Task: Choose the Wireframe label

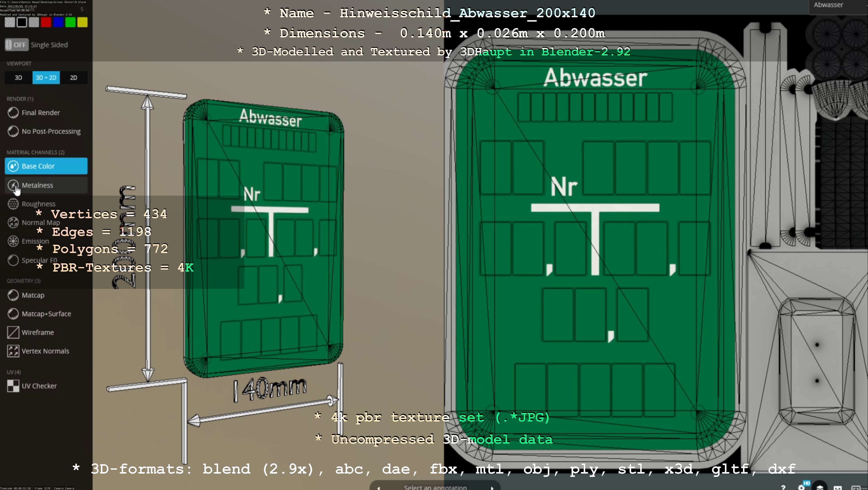Action: tap(38, 332)
